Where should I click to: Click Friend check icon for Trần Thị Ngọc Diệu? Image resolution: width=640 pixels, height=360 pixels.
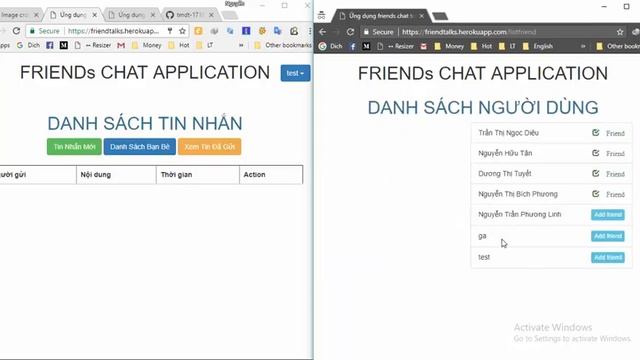pos(596,133)
